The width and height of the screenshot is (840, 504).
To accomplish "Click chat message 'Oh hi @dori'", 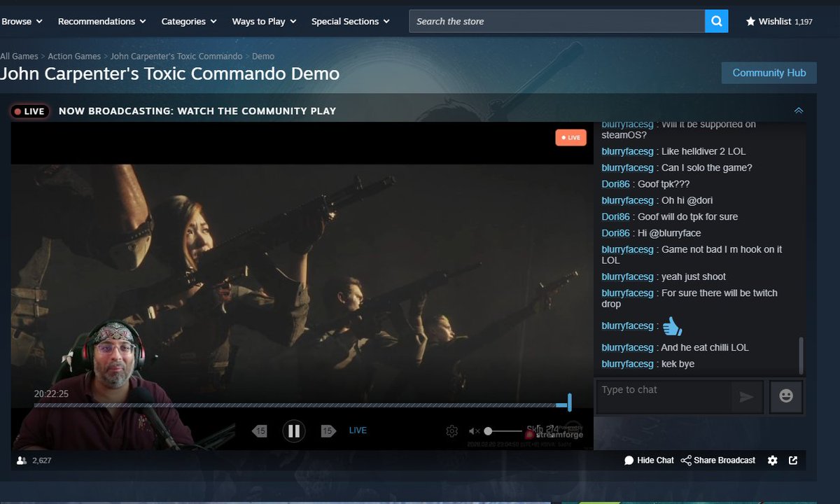I will pyautogui.click(x=687, y=201).
